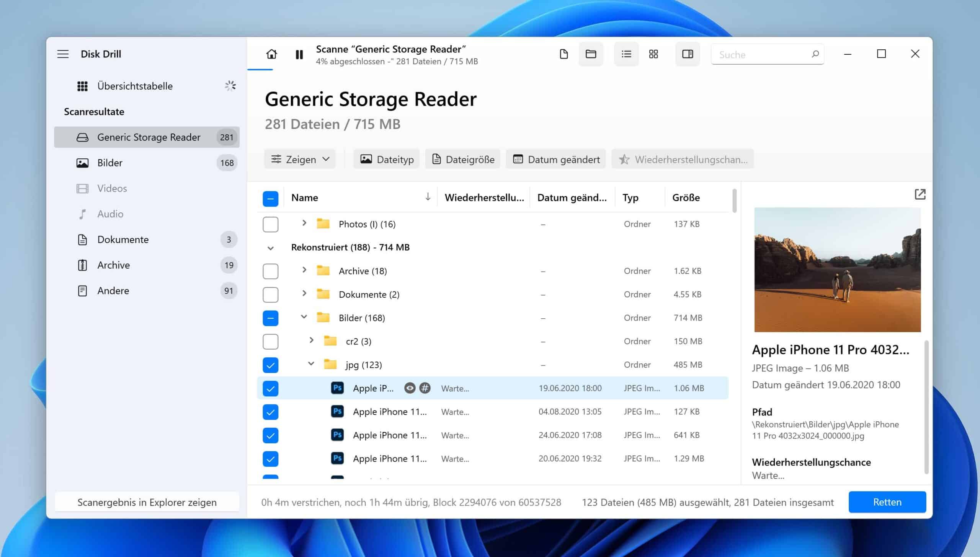This screenshot has width=980, height=557.
Task: Collapse the Bilder (168) folder
Action: click(x=304, y=317)
